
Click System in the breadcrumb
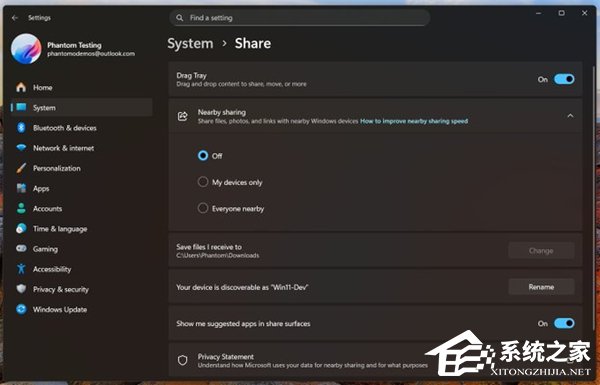point(190,44)
